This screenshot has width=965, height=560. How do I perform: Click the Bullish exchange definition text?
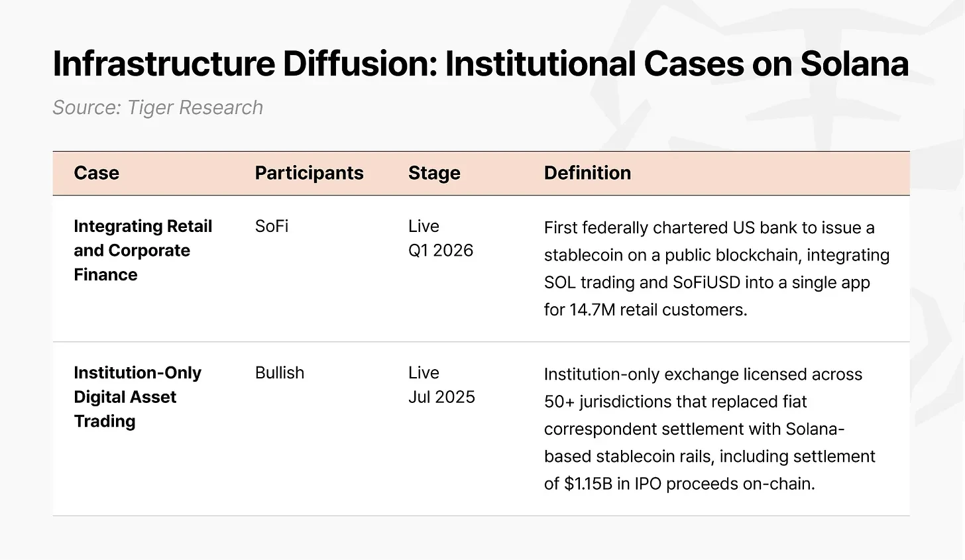coord(710,429)
